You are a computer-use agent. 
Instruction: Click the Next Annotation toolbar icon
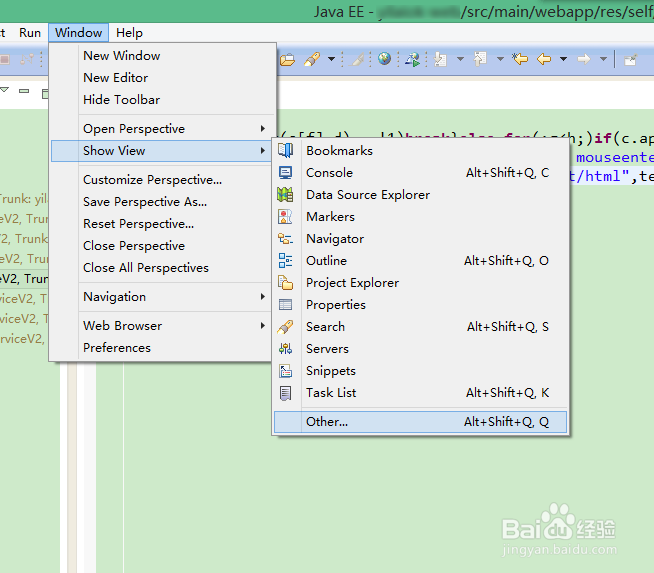coord(440,59)
